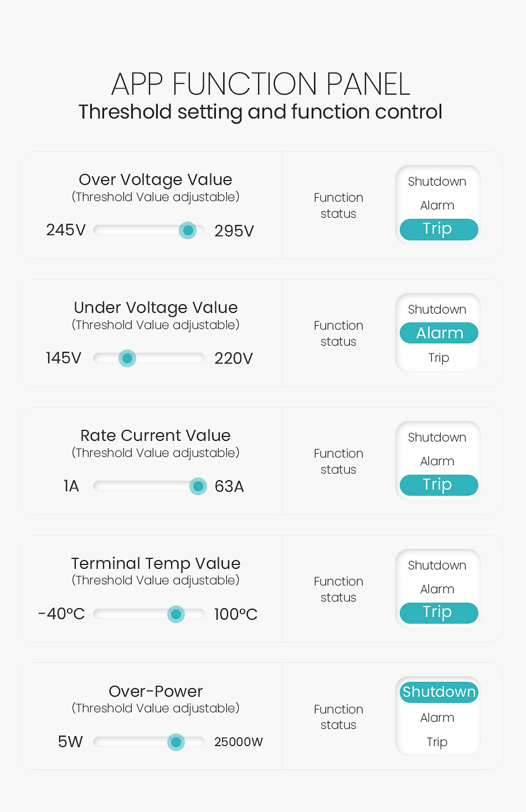The image size is (526, 812).
Task: Set Rate Current status to Alarm
Action: [x=437, y=461]
